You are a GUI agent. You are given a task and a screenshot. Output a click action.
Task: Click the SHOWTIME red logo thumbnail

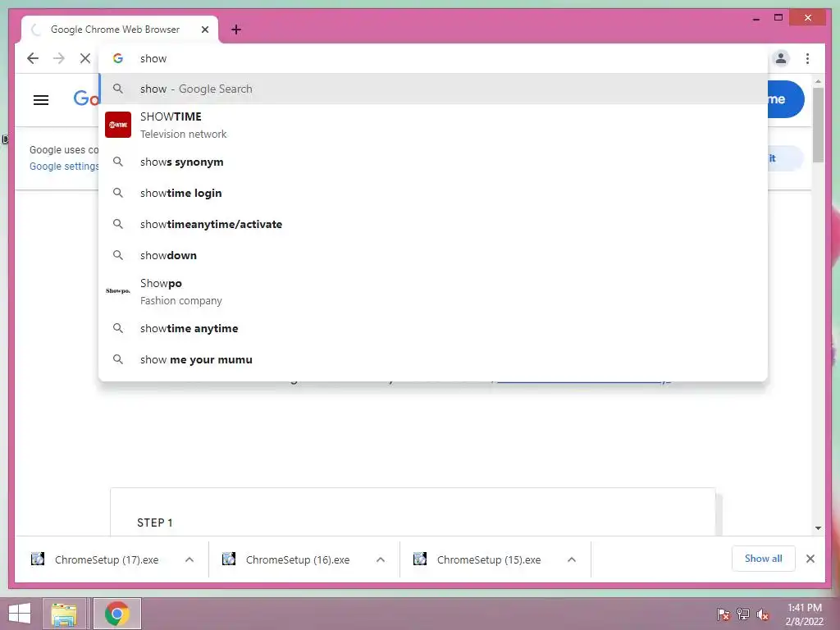[x=118, y=125]
